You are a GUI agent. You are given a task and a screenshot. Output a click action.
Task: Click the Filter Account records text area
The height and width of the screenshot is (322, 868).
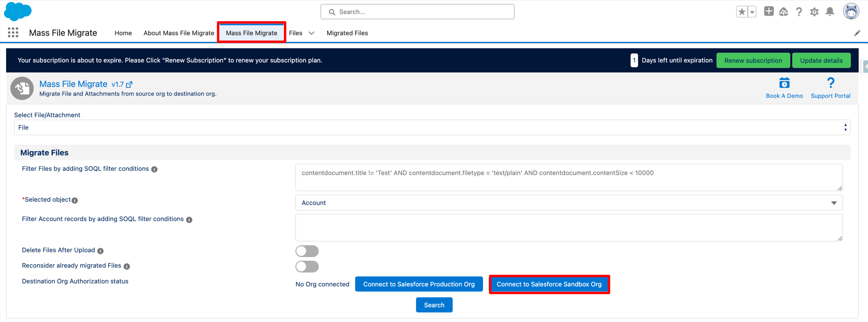pos(569,228)
